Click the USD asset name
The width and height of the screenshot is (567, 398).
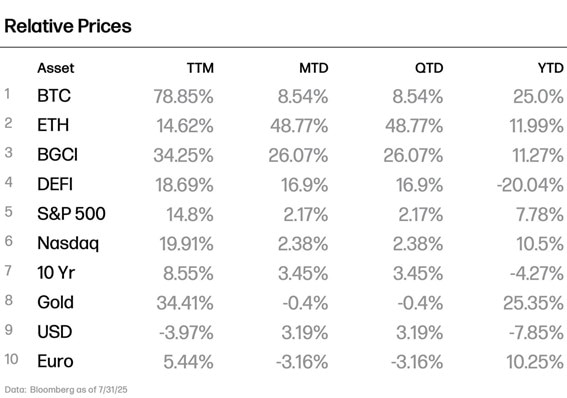click(x=55, y=332)
